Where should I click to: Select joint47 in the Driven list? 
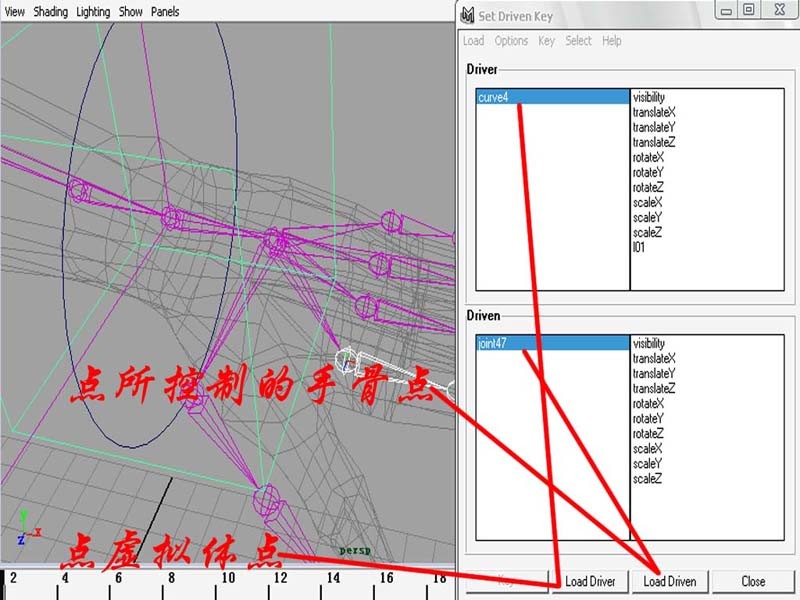(553, 343)
